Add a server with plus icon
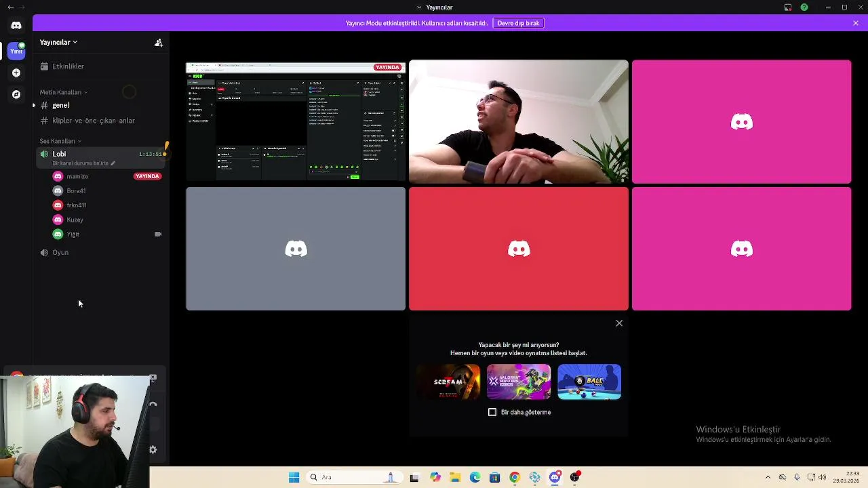The height and width of the screenshot is (488, 868). (16, 73)
